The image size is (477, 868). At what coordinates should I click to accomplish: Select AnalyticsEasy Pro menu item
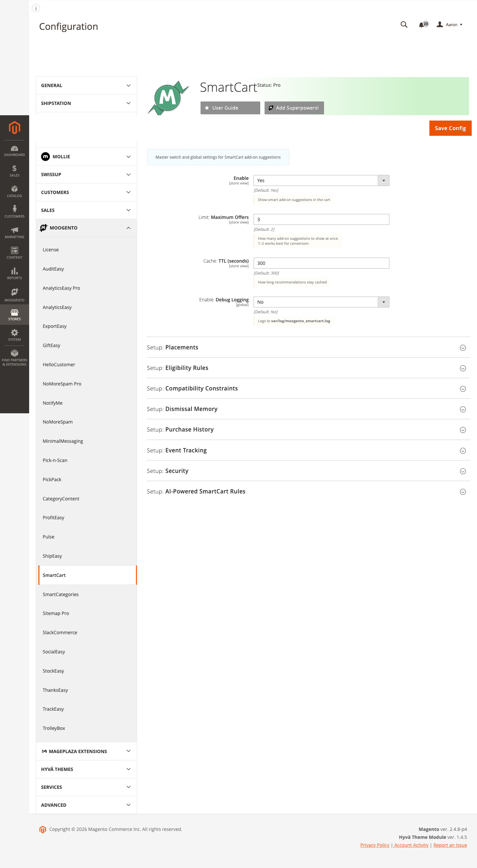pos(88,288)
